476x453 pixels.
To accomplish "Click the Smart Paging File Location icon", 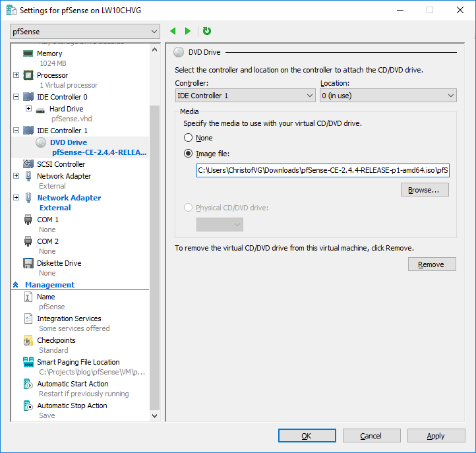I will tap(28, 362).
